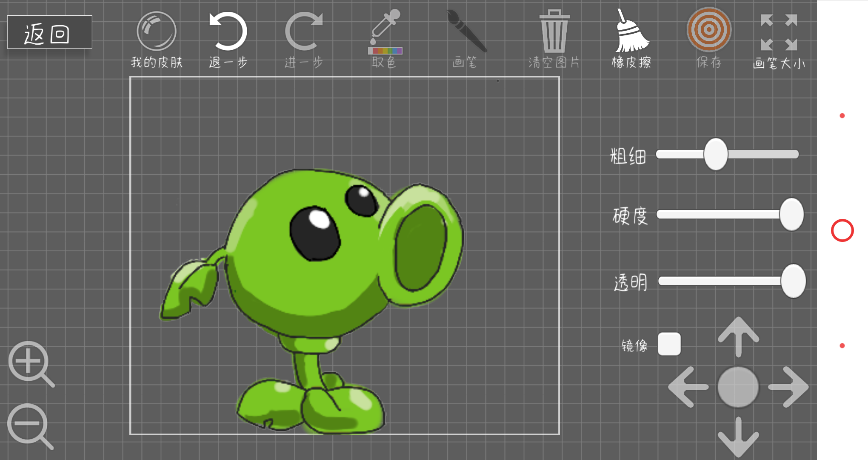Click the red ring on the white sidebar
The image size is (868, 460).
point(842,230)
